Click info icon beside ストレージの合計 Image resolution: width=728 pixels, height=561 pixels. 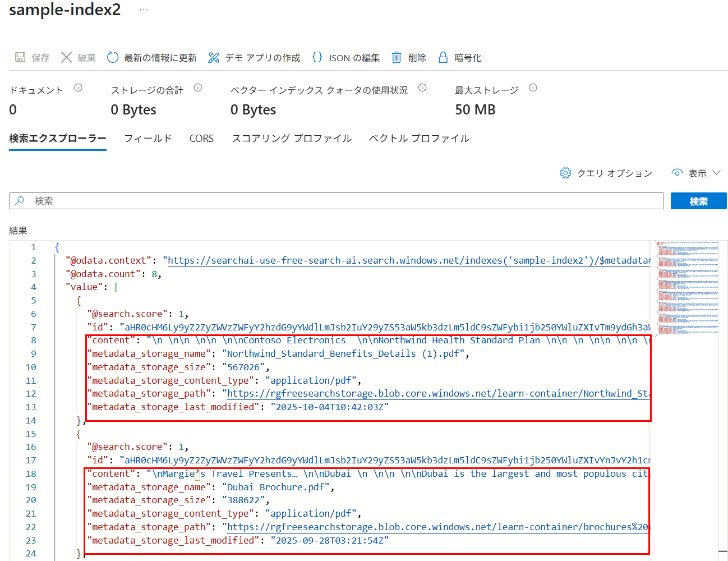(198, 88)
